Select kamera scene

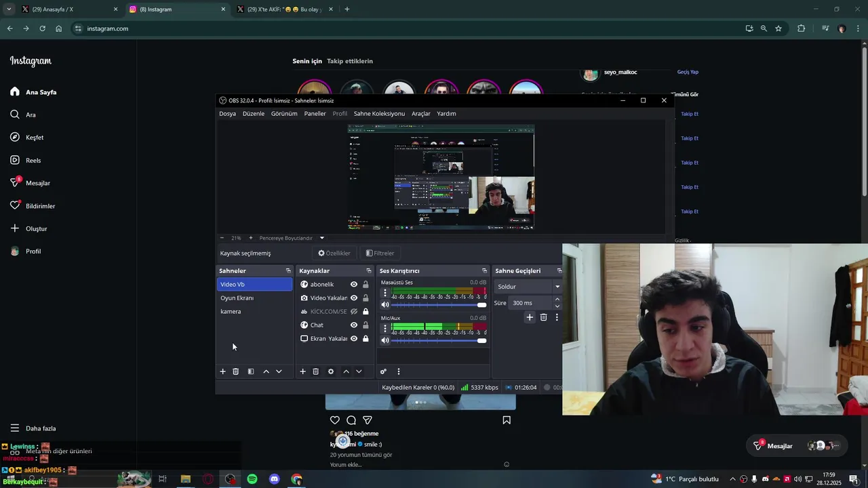tap(254, 312)
